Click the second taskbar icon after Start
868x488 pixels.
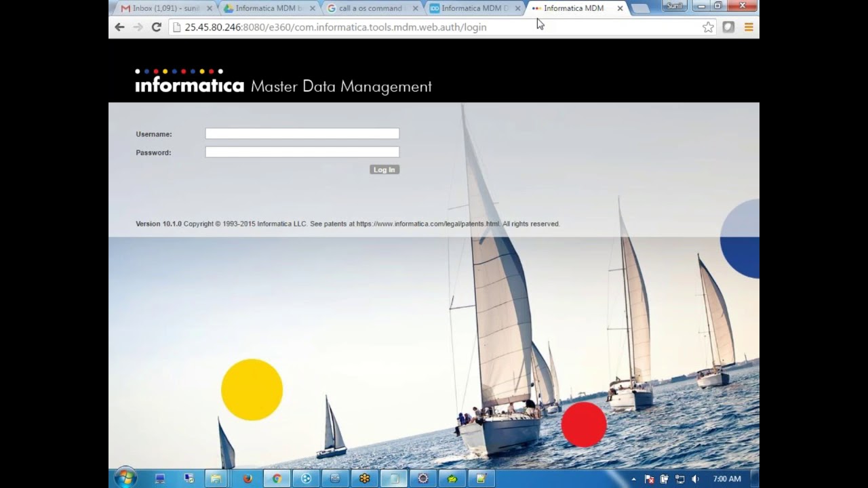click(x=189, y=479)
